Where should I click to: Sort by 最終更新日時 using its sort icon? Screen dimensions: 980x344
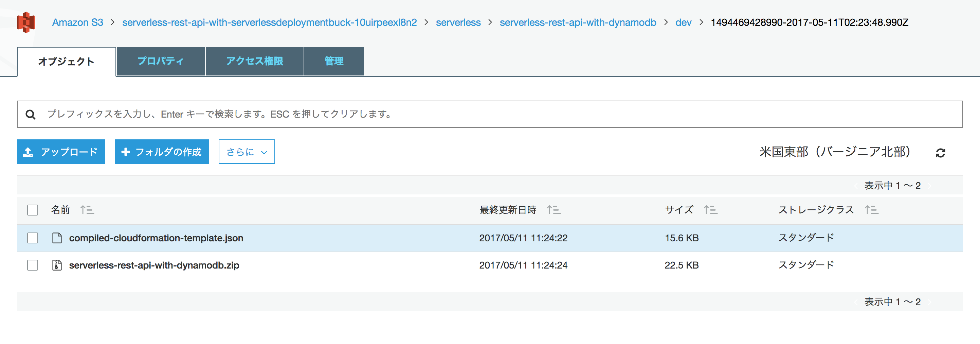click(553, 210)
